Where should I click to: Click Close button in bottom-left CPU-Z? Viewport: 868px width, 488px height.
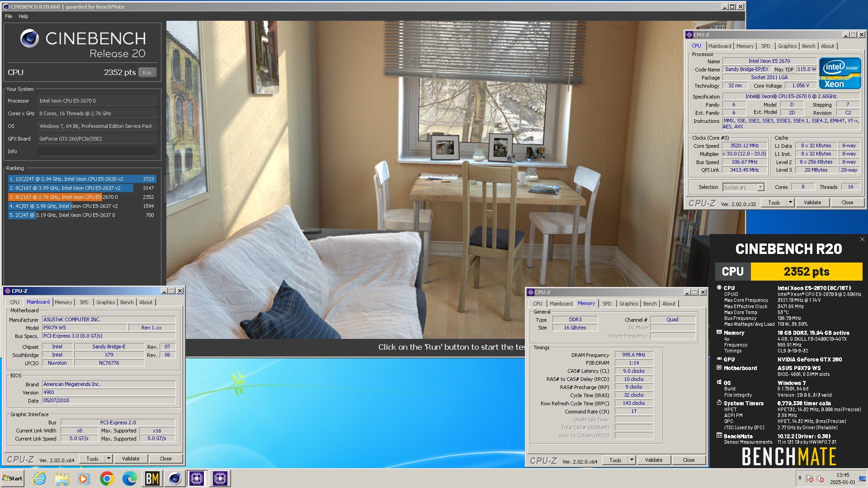(x=165, y=459)
